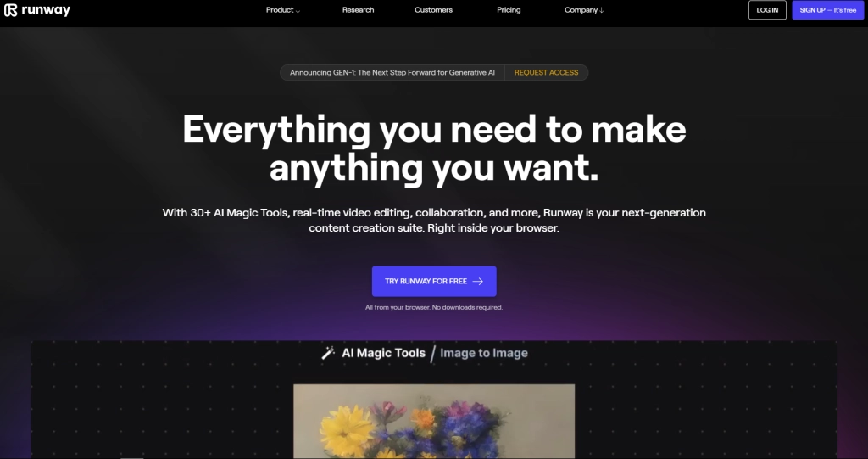868x459 pixels.
Task: Click SIGN UP – It's free button
Action: point(828,10)
